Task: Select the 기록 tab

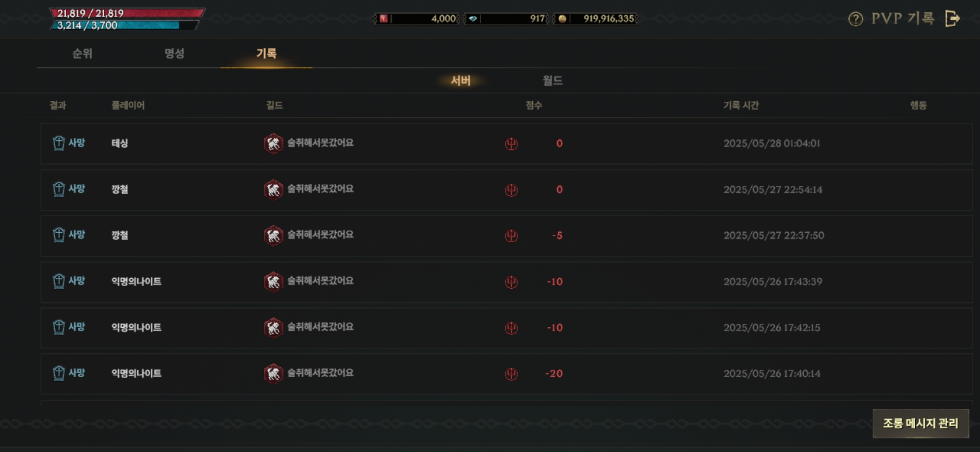Action: (266, 54)
